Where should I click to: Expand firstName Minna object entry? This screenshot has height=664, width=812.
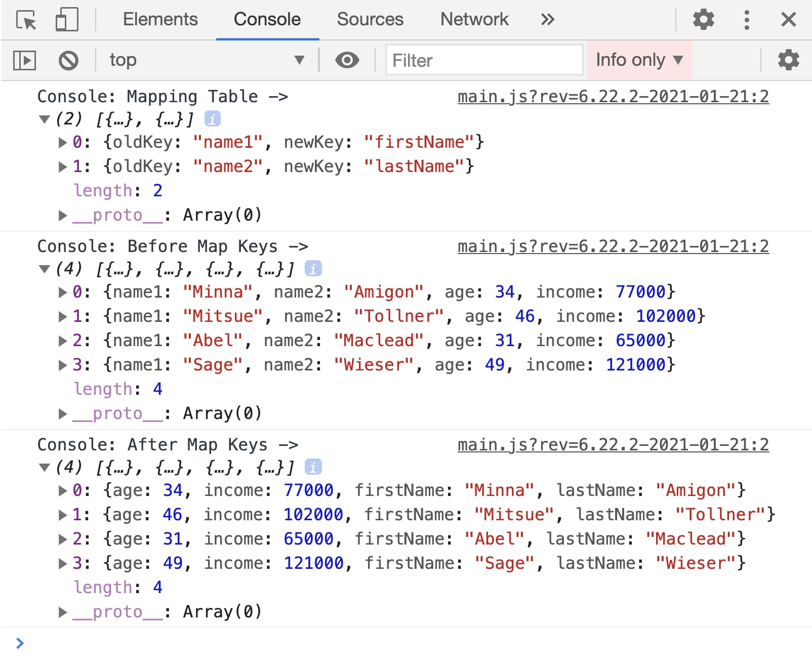tap(62, 490)
